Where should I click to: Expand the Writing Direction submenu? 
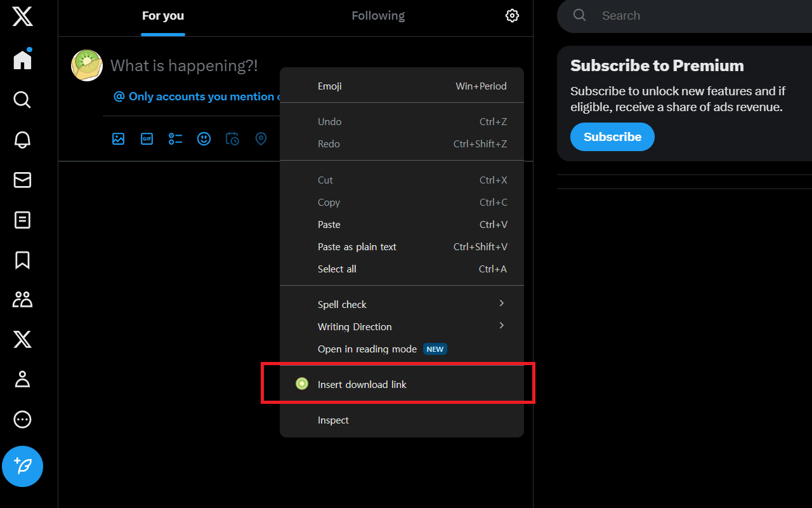(355, 326)
